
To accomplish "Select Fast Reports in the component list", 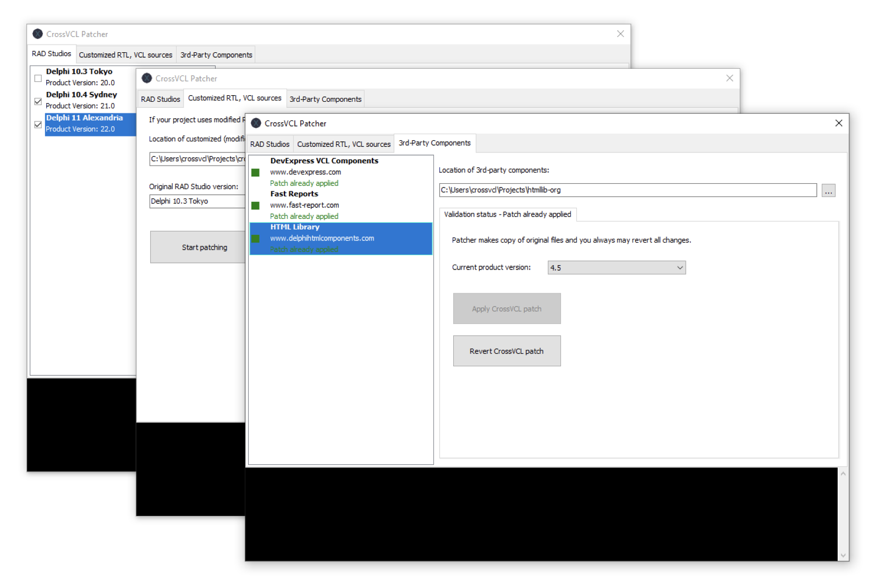I will pos(294,194).
